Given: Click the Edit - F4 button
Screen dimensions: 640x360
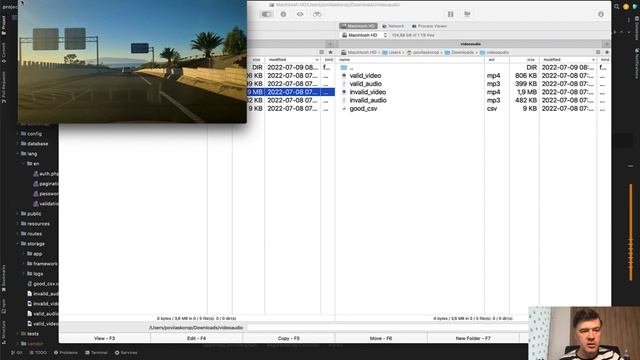Looking at the screenshot, I should (196, 338).
